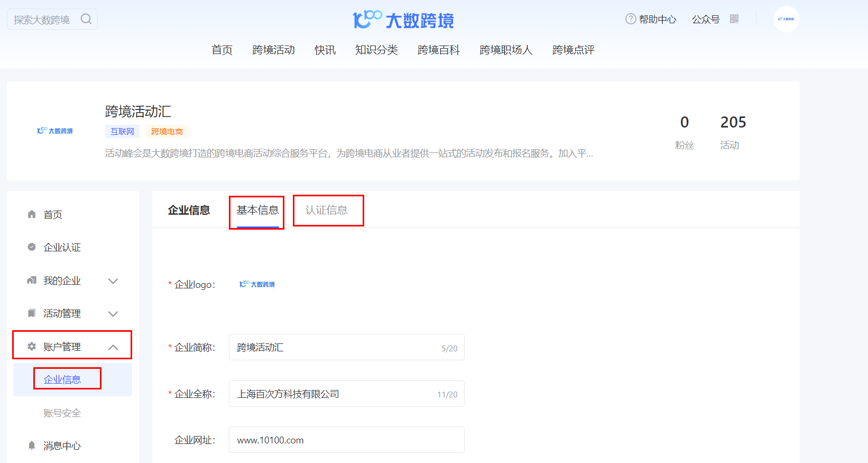This screenshot has height=463, width=868.
Task: Open 跨境活动 in top navigation
Action: [x=274, y=50]
